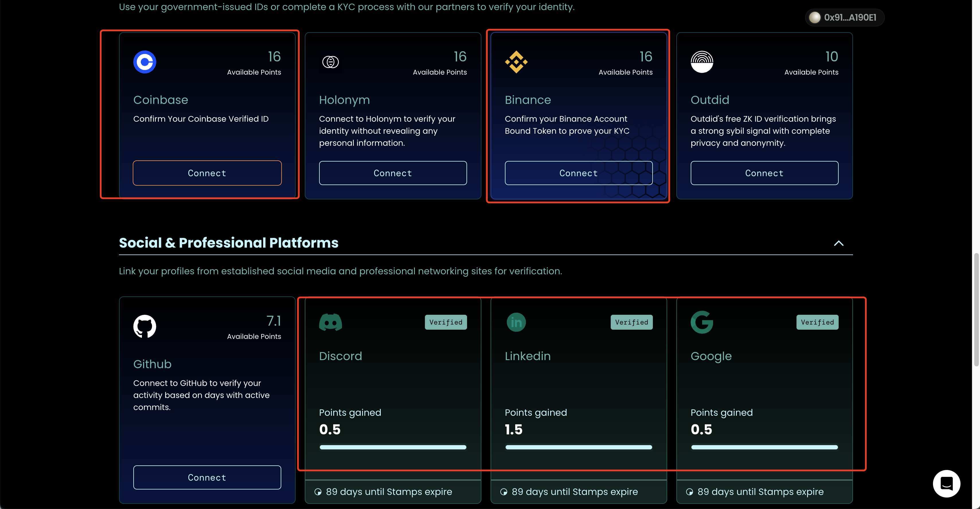Open the chat support bubble icon
Screen dimensions: 980x509
point(946,483)
